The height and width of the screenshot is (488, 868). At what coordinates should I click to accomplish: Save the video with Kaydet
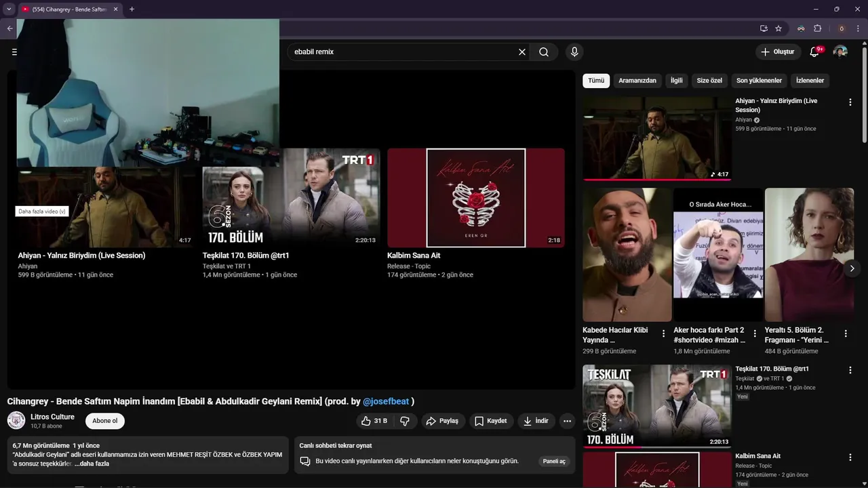click(x=490, y=421)
